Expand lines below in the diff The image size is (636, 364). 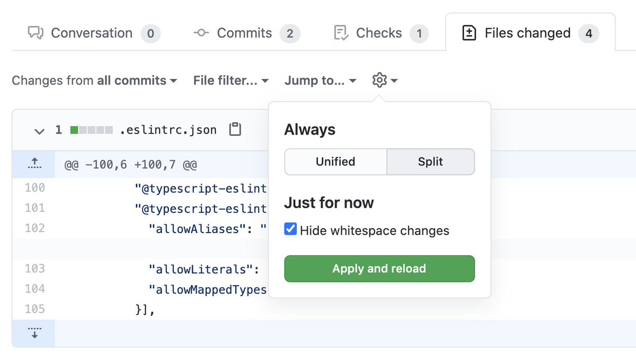33,333
